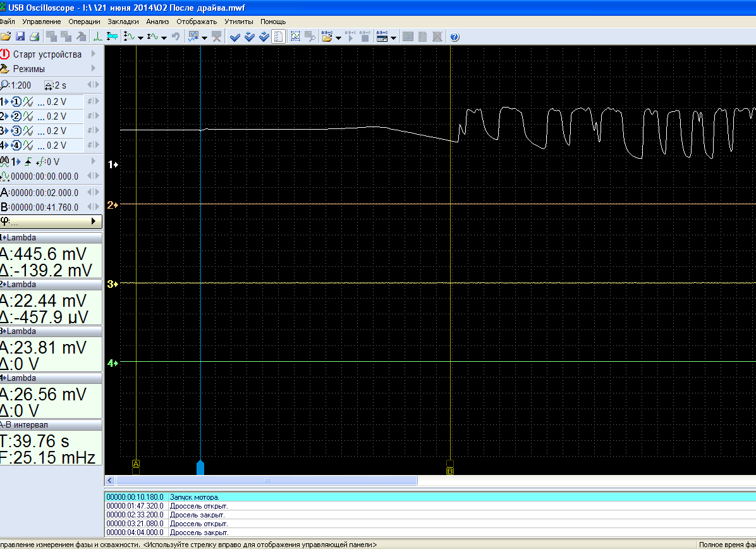Select the 'Запуск мотора.' bookmark entry
The height and width of the screenshot is (549, 756).
tap(195, 497)
